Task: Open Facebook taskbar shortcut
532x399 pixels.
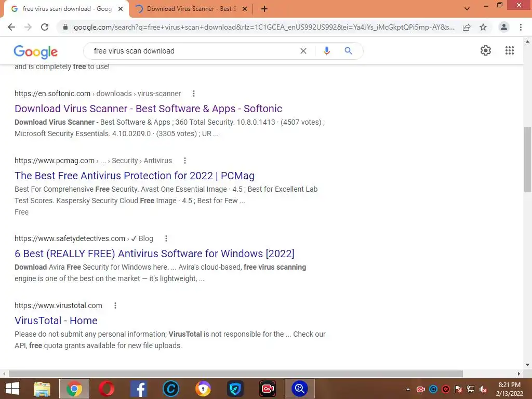Action: coord(139,389)
